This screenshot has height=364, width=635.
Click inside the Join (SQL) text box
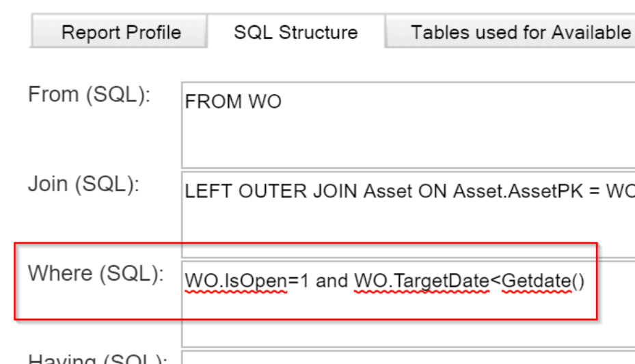pos(408,214)
